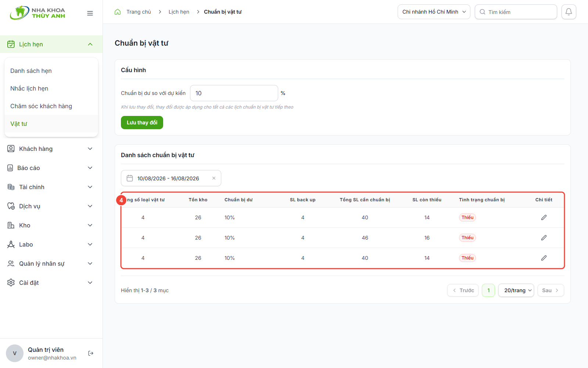
Task: Open the Chi nhánh Hồ Chí Minh branch dropdown
Action: (434, 12)
